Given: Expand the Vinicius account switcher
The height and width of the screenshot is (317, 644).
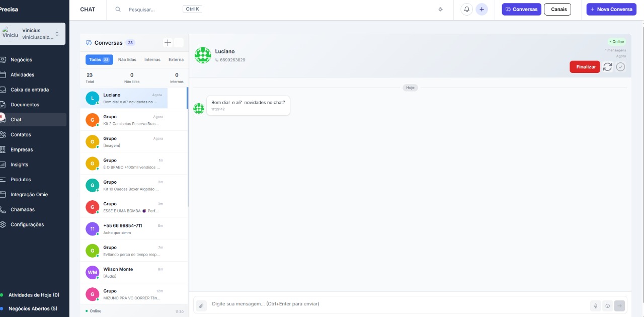Looking at the screenshot, I should point(57,34).
